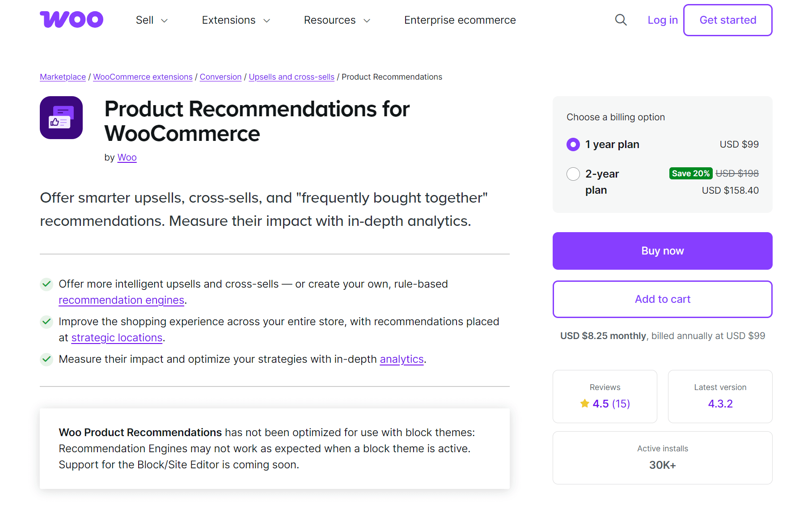Click the checkmark beside the upsells bullet
The height and width of the screenshot is (505, 812).
coord(47,284)
